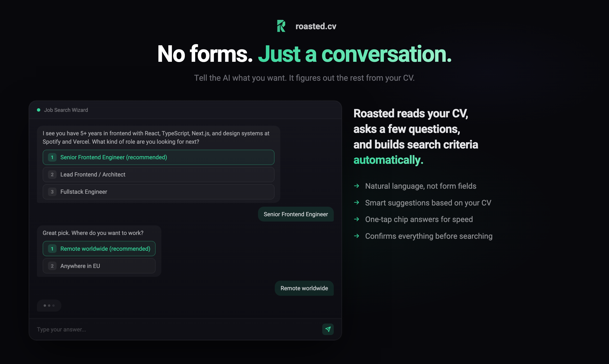Pick the "Anywhere in EU" option

(99, 266)
